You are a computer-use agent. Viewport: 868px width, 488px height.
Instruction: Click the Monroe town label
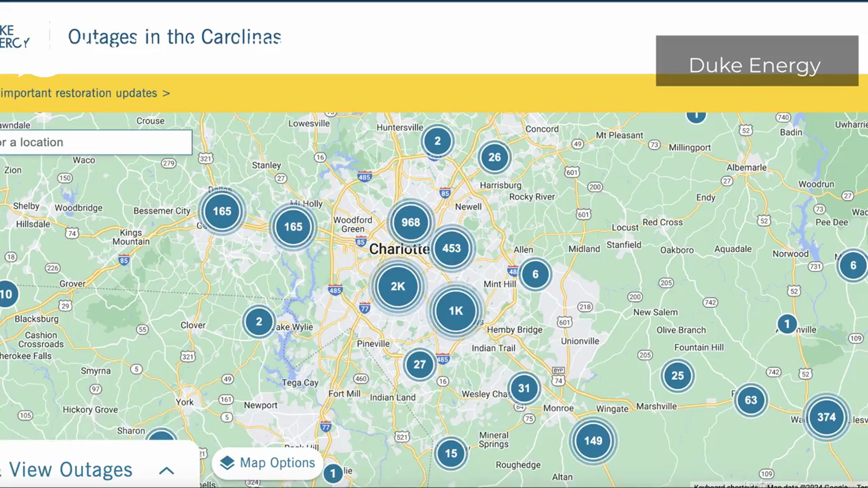pos(558,408)
